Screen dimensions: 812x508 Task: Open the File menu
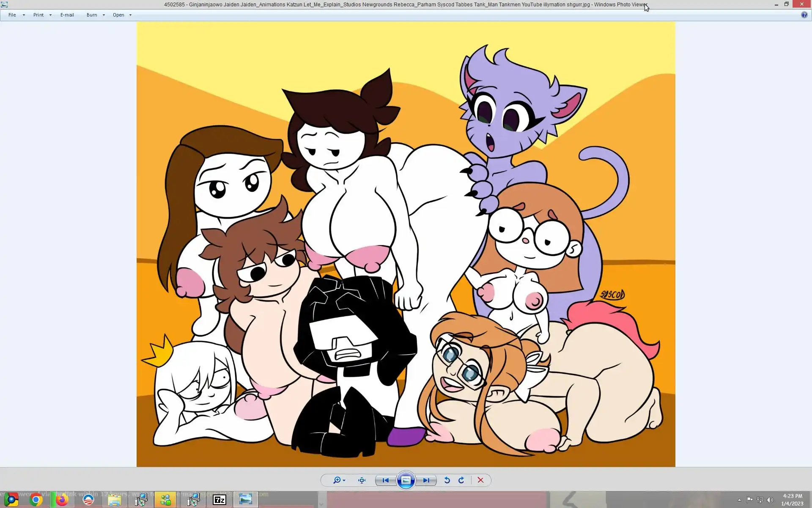click(12, 15)
